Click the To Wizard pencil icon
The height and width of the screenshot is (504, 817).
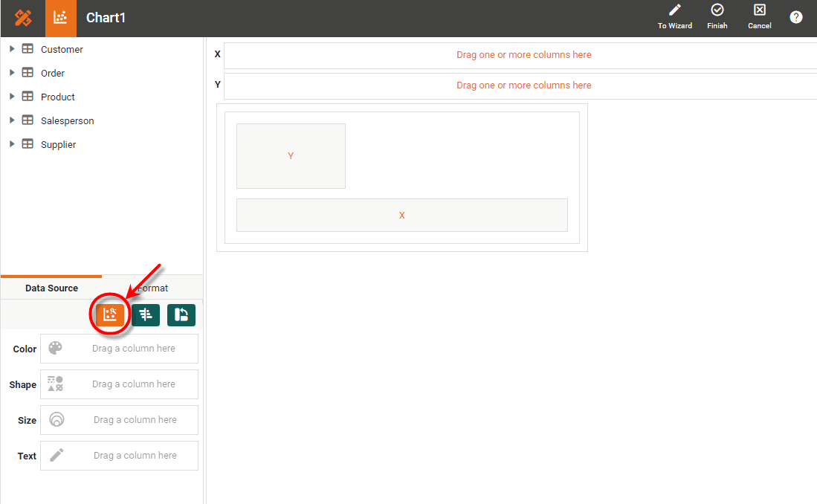click(674, 16)
